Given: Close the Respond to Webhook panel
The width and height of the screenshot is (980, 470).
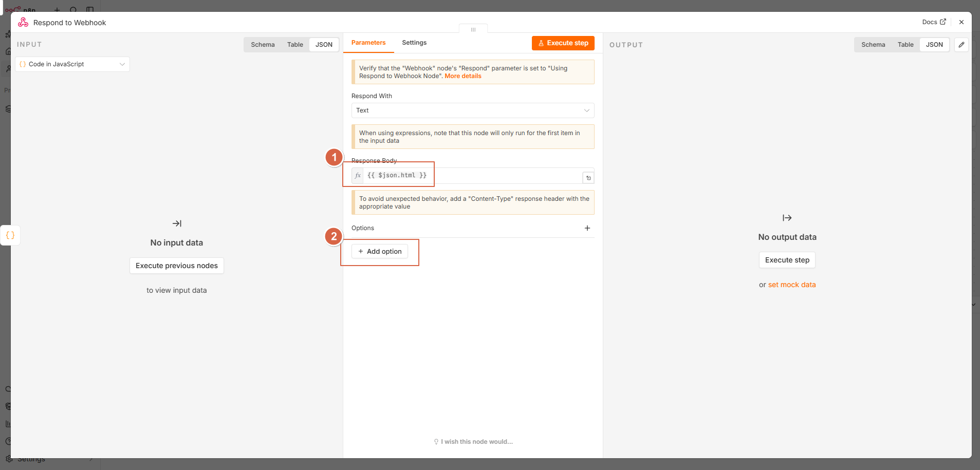Looking at the screenshot, I should pyautogui.click(x=961, y=22).
